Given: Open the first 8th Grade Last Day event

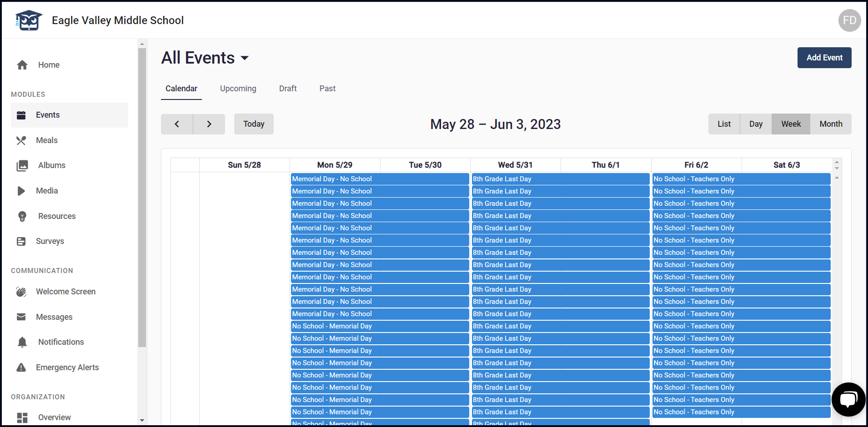Looking at the screenshot, I should [x=561, y=179].
